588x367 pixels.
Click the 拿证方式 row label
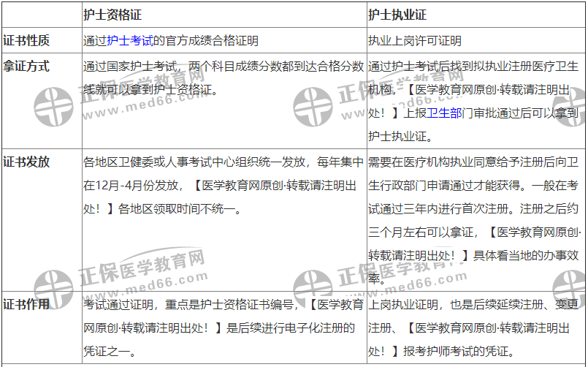[26, 66]
